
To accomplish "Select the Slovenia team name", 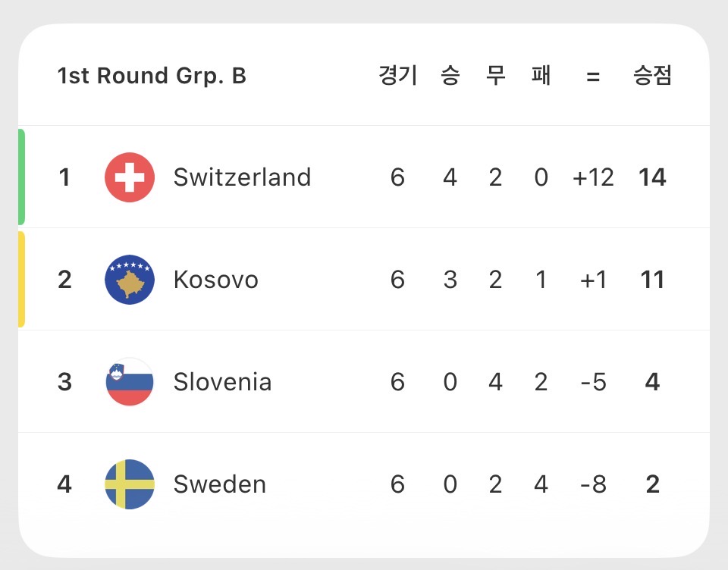I will (222, 382).
